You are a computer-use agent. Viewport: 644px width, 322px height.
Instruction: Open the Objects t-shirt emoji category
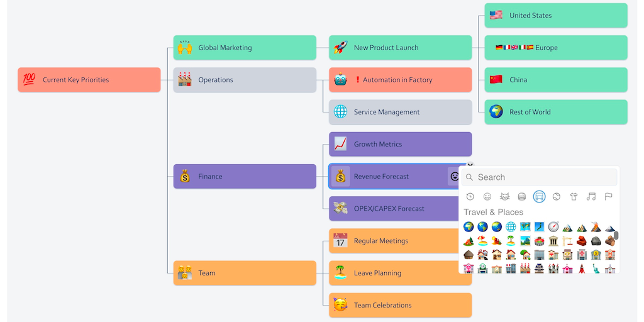pos(574,197)
